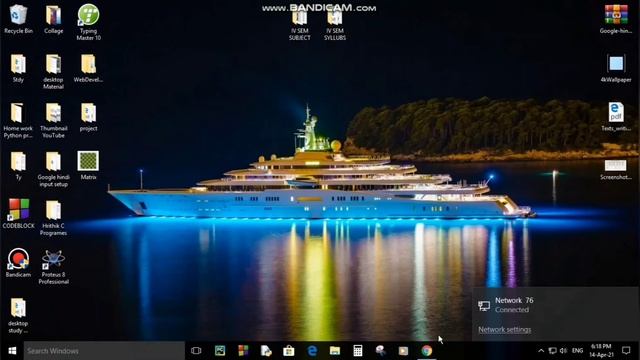
Task: Click the Search Windows box
Action: 104,351
